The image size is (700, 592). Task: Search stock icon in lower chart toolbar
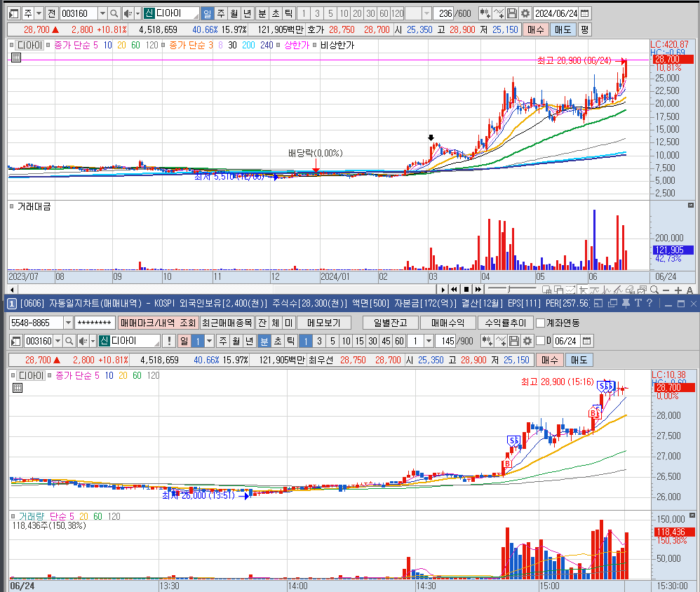tap(69, 341)
